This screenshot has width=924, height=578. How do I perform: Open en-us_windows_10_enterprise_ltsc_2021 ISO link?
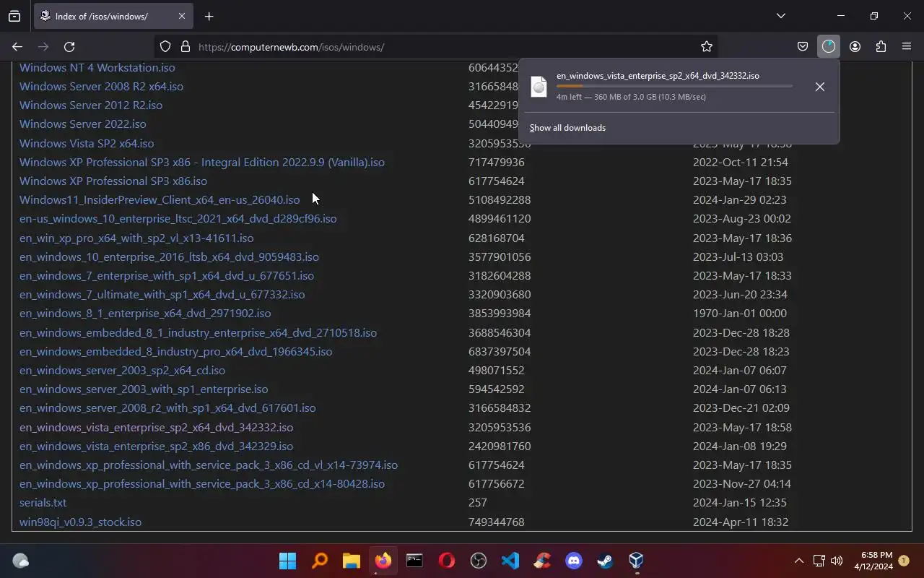click(178, 218)
